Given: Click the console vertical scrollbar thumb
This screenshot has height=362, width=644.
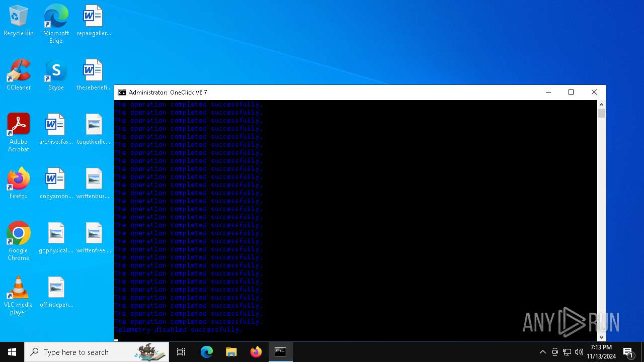Looking at the screenshot, I should [601, 114].
